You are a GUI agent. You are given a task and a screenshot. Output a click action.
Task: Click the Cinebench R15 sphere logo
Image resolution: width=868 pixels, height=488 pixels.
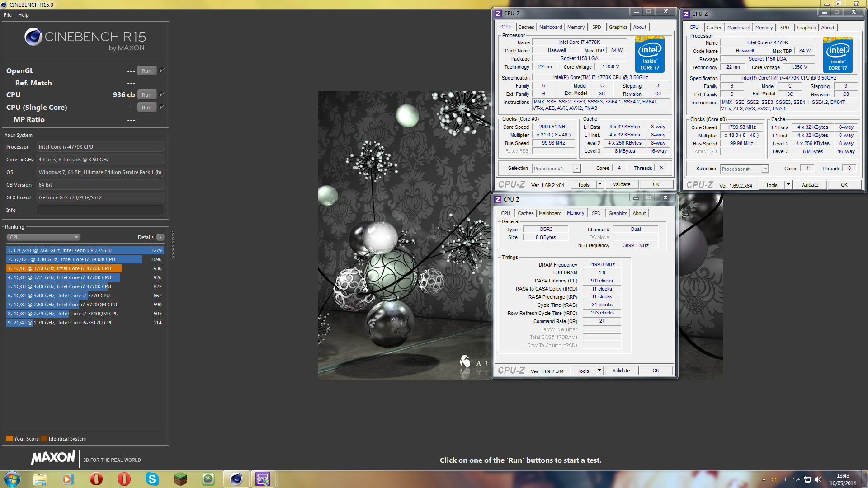coord(33,37)
